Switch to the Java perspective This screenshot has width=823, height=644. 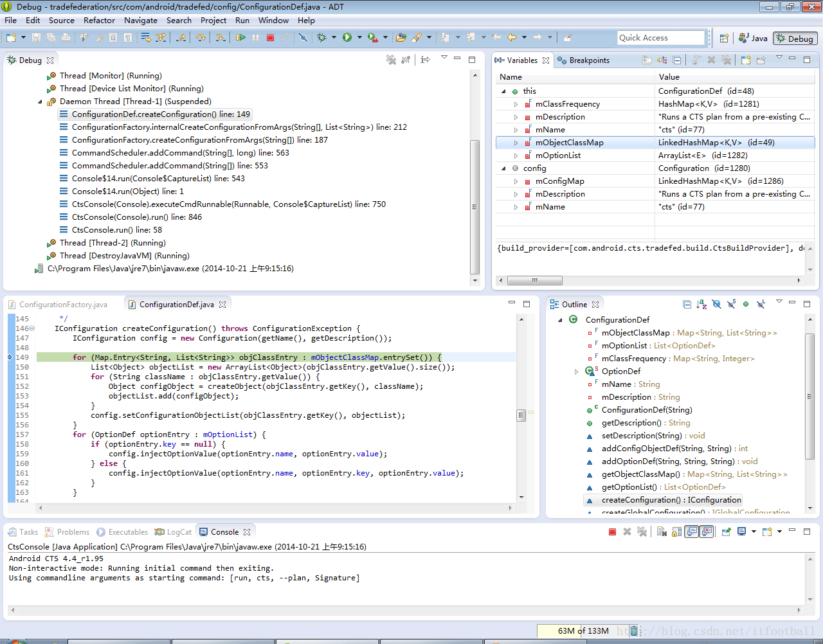coord(754,39)
